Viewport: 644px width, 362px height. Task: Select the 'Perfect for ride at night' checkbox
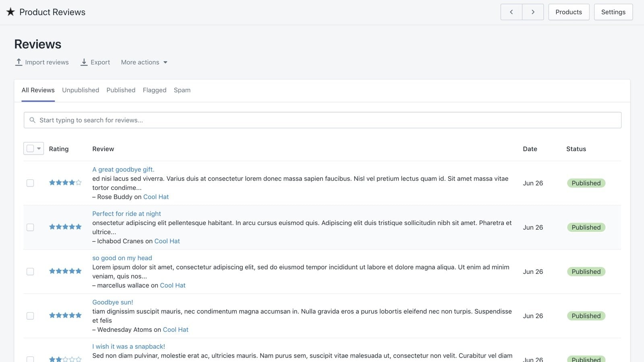point(30,227)
